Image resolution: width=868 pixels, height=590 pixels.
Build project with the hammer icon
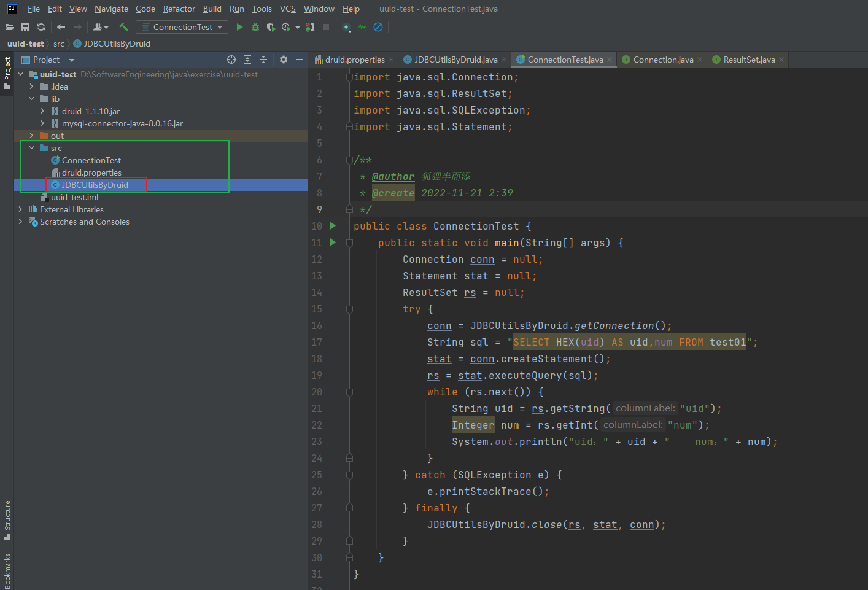123,27
